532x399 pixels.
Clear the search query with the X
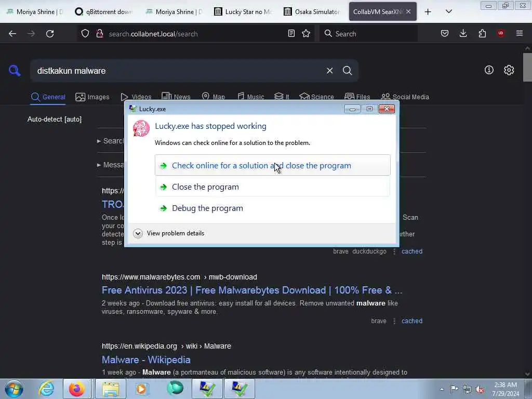pyautogui.click(x=329, y=71)
